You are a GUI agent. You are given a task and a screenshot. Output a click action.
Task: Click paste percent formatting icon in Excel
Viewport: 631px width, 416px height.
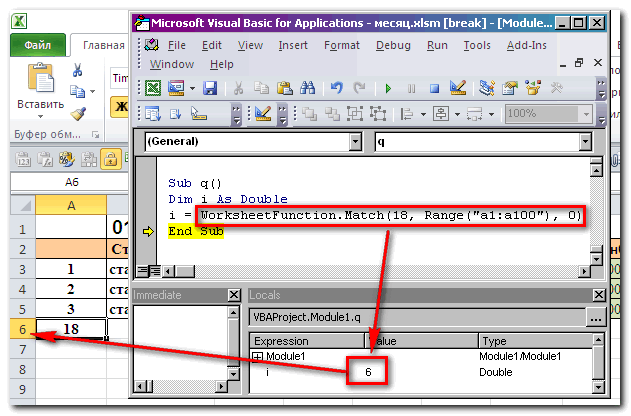tap(67, 159)
